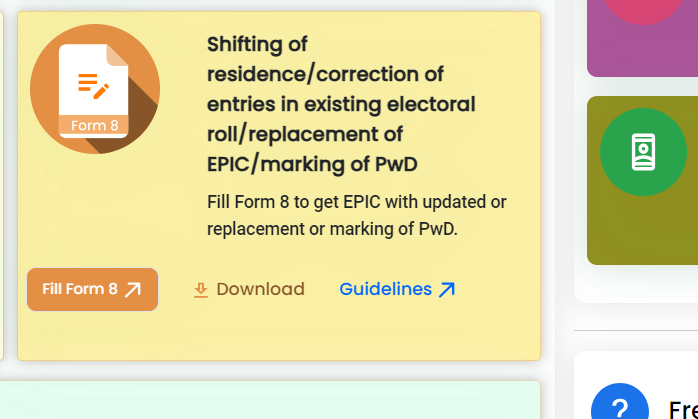Click the arrow icon inside Fill Form 8
The image size is (698, 419).
(133, 290)
